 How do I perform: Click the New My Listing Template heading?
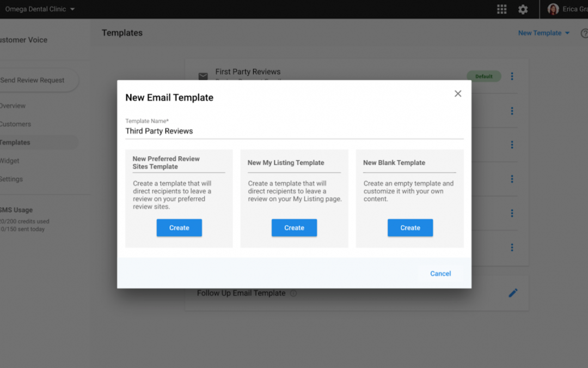(x=286, y=162)
